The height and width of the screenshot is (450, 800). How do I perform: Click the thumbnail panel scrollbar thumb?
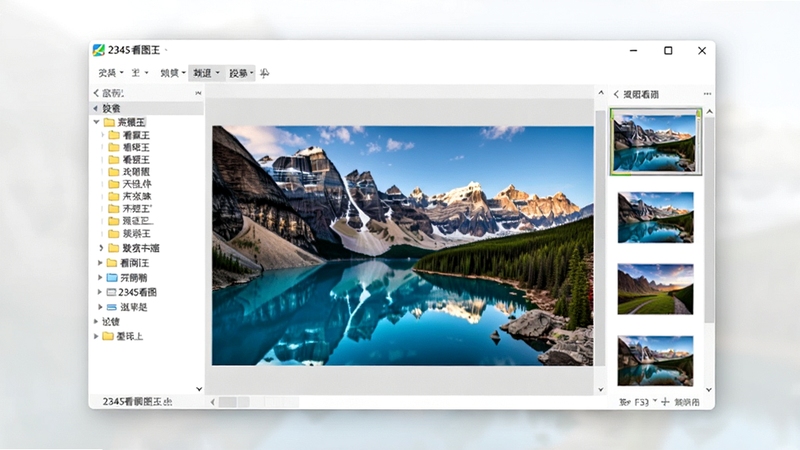pos(709,219)
